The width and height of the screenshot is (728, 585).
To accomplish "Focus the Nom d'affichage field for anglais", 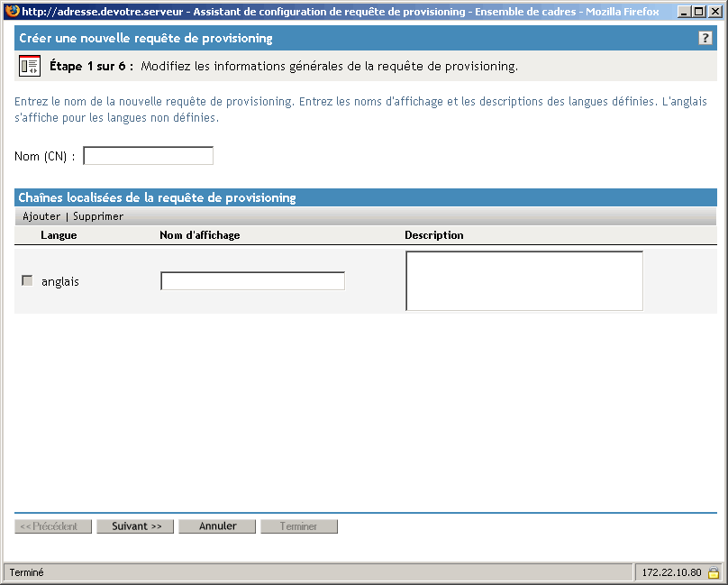I will [252, 280].
